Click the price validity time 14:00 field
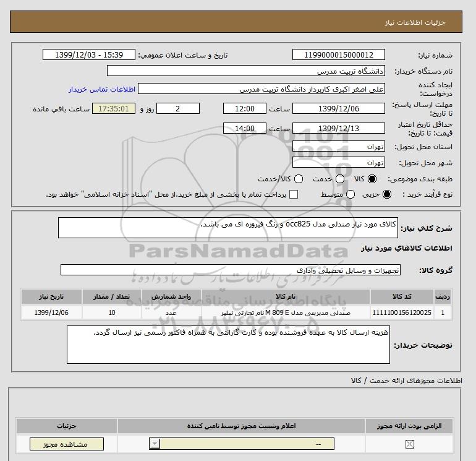476x461 pixels. (x=245, y=128)
